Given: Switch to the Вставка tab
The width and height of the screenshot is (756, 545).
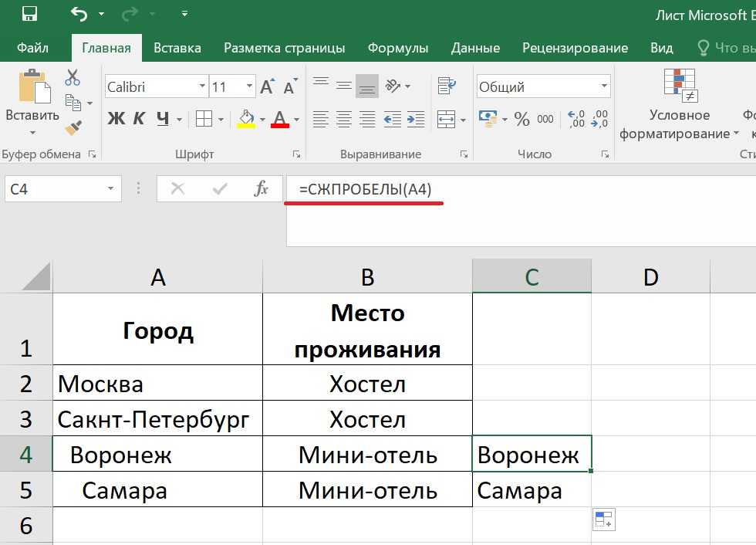Looking at the screenshot, I should click(x=177, y=48).
